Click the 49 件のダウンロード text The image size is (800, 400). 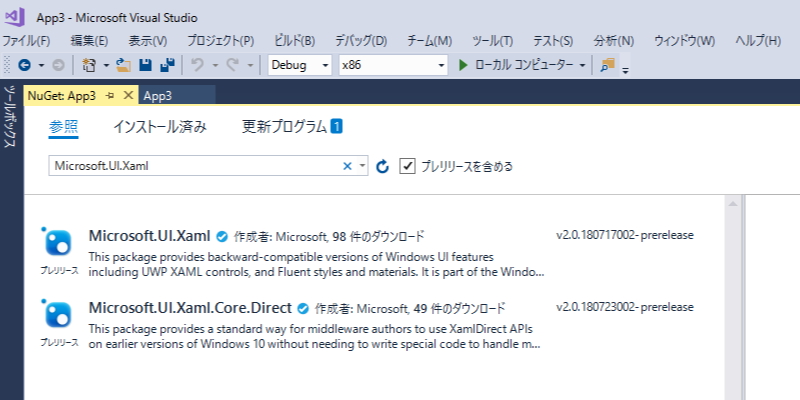coord(459,309)
